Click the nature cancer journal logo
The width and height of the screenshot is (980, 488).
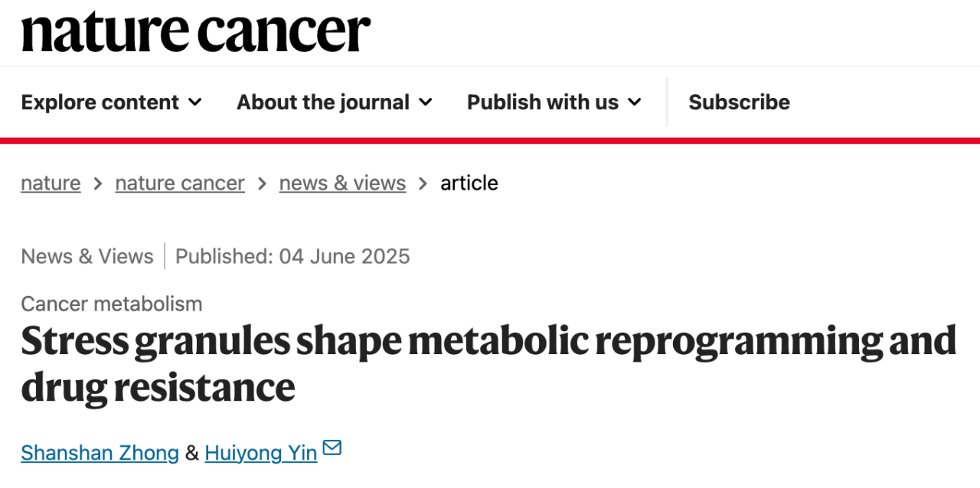pos(196,32)
